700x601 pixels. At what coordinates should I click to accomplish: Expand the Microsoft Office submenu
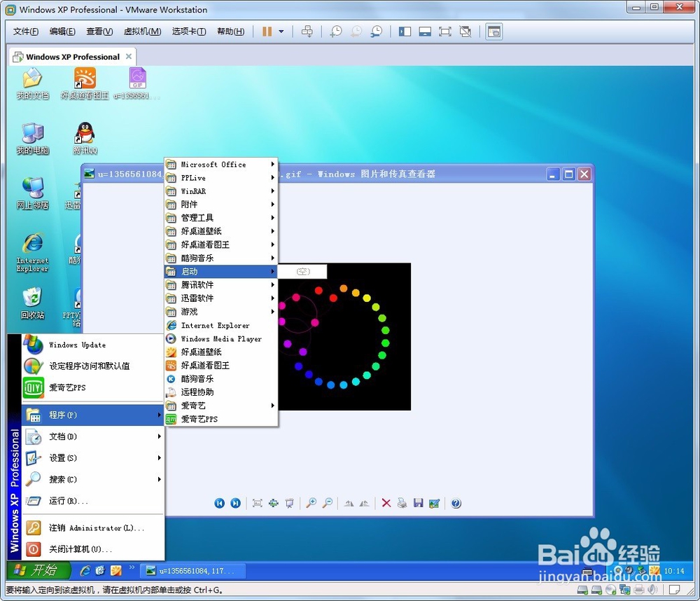(x=221, y=165)
